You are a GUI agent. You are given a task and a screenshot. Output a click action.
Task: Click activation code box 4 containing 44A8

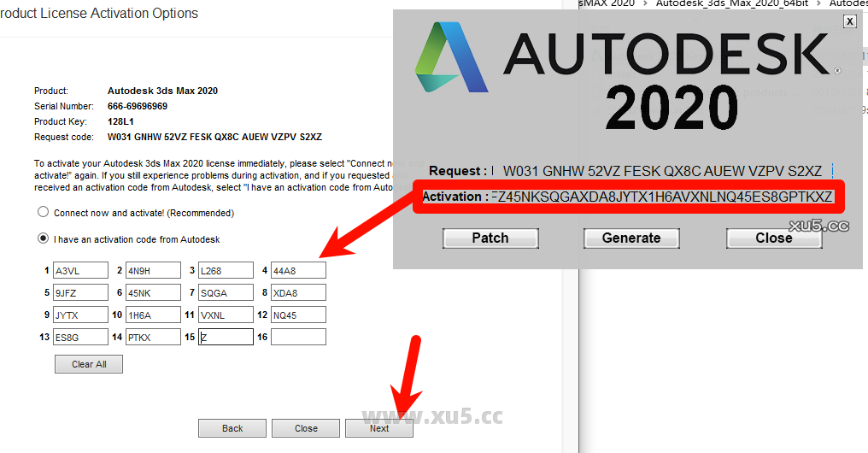[298, 271]
